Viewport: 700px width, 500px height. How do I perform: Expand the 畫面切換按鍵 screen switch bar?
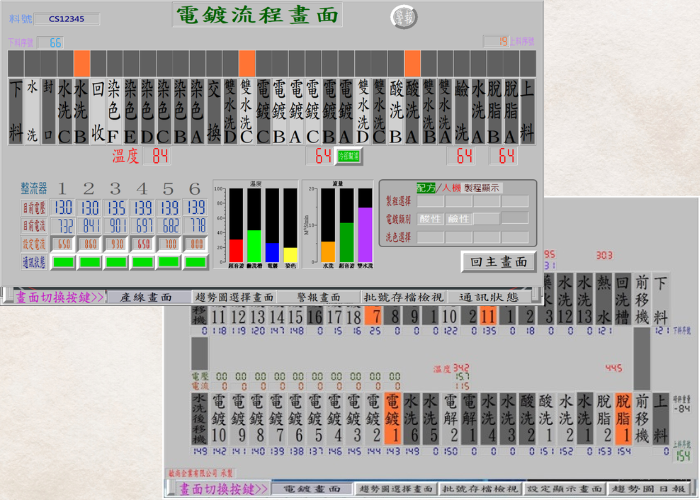coord(56,297)
